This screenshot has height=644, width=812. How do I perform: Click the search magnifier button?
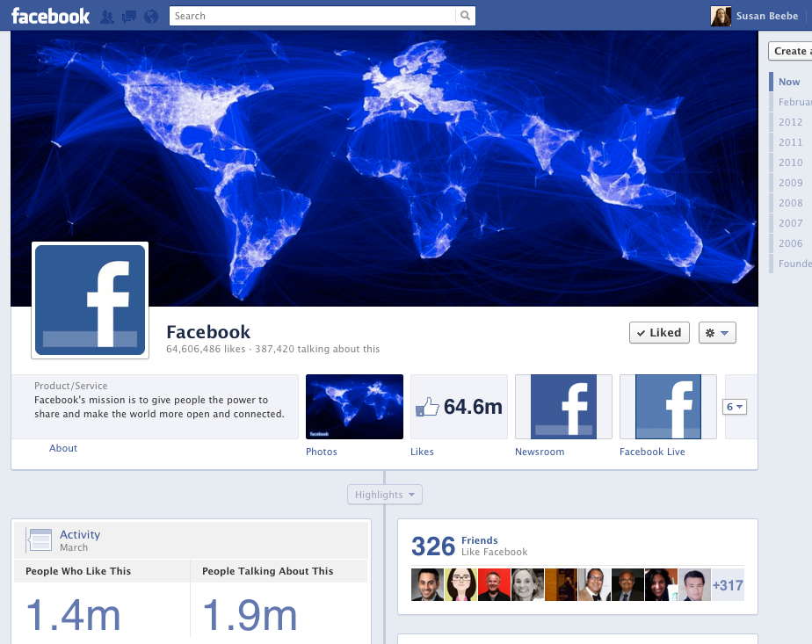(465, 16)
